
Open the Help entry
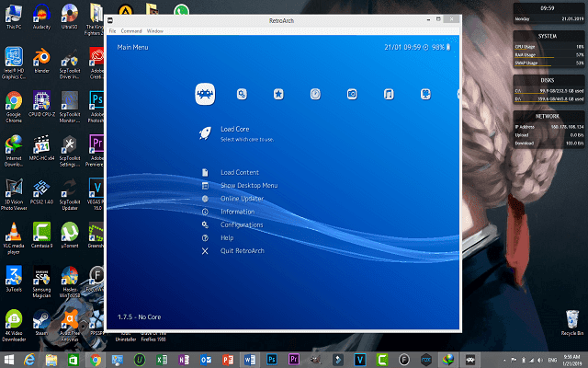click(x=227, y=237)
